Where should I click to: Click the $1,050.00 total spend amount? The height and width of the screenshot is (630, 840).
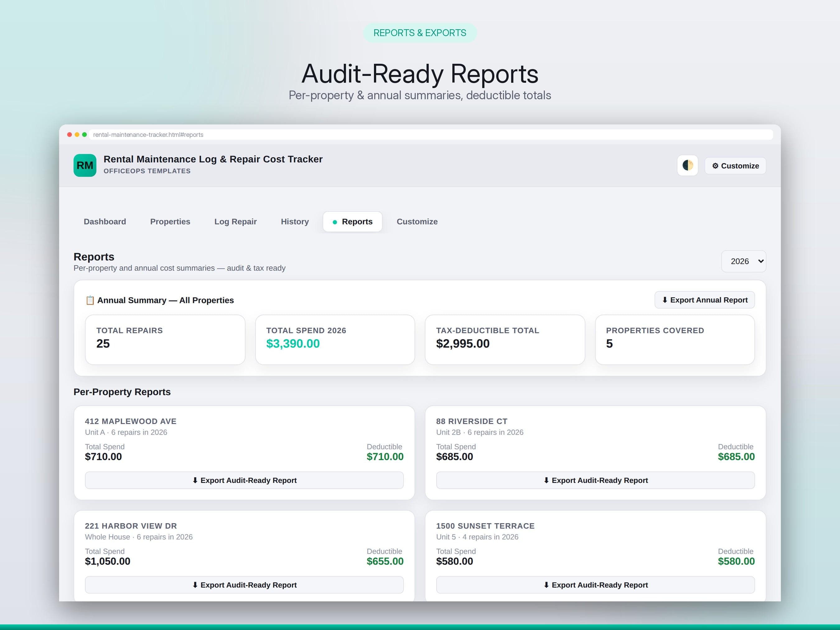tap(107, 561)
